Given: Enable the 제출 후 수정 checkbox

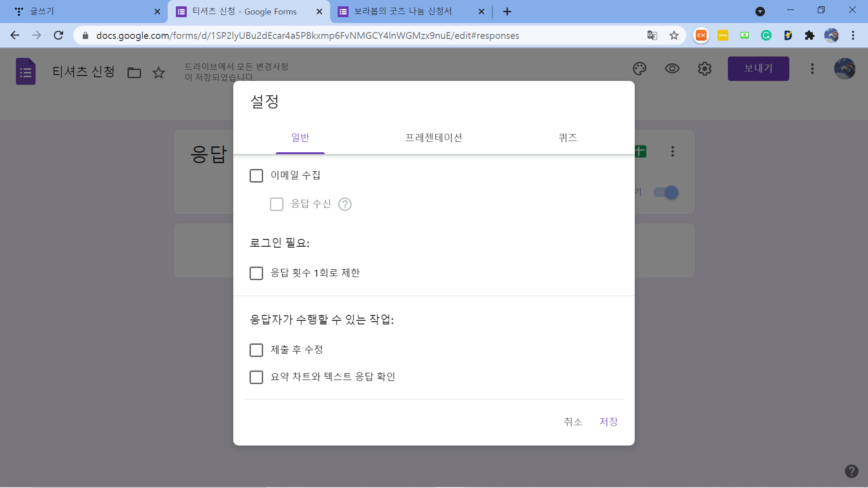Looking at the screenshot, I should click(x=256, y=350).
